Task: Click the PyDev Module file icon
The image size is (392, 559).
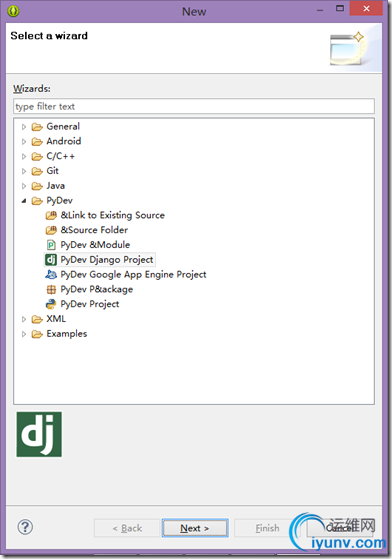Action: tap(51, 245)
